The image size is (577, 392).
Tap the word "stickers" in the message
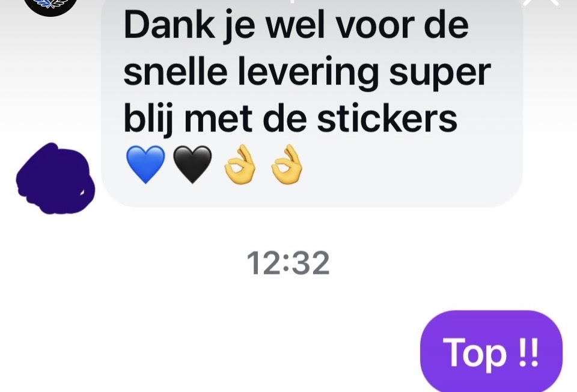click(x=387, y=118)
